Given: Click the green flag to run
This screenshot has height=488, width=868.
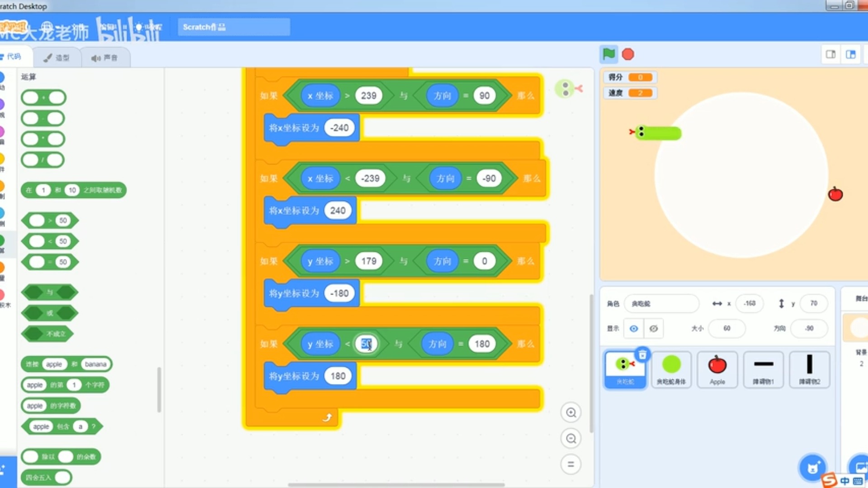Looking at the screenshot, I should click(x=609, y=54).
